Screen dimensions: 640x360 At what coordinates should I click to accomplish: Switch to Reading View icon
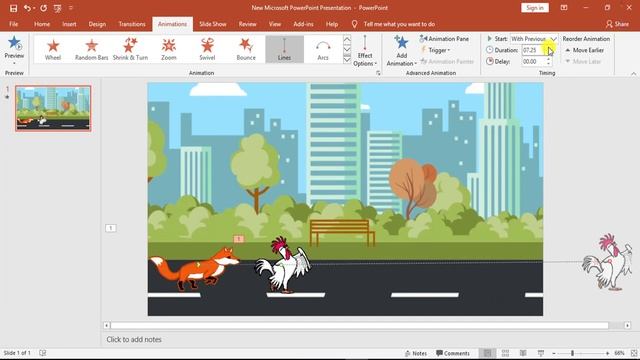[x=523, y=353]
